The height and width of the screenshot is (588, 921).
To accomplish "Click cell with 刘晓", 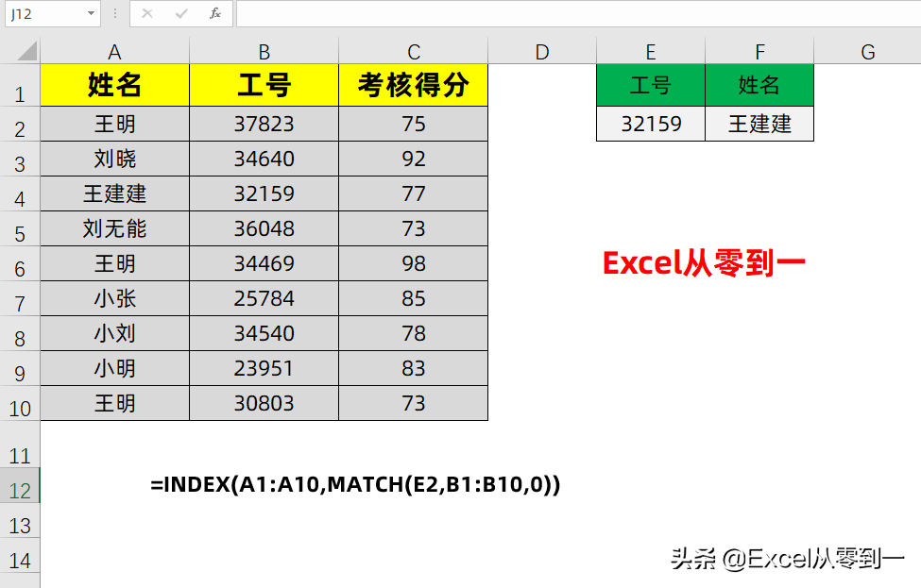I will point(114,159).
